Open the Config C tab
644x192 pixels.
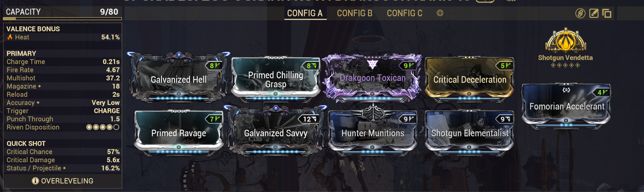(x=405, y=13)
